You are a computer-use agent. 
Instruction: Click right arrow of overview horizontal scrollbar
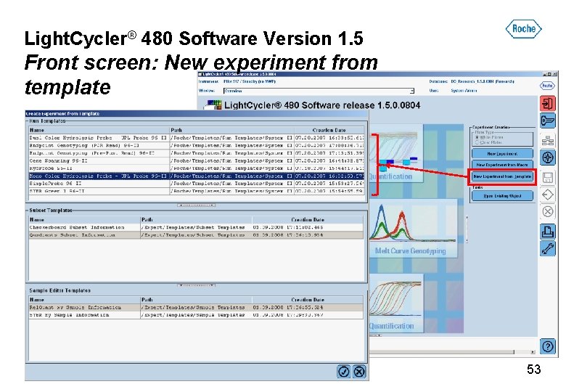tap(533, 351)
